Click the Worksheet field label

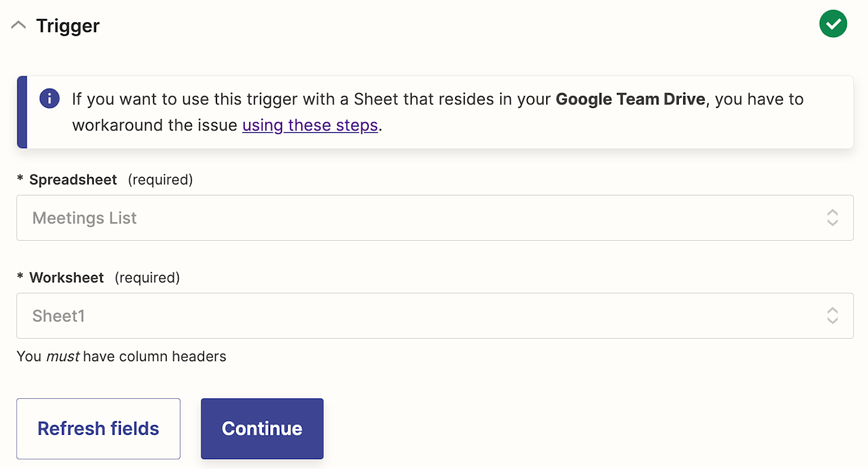(x=66, y=278)
